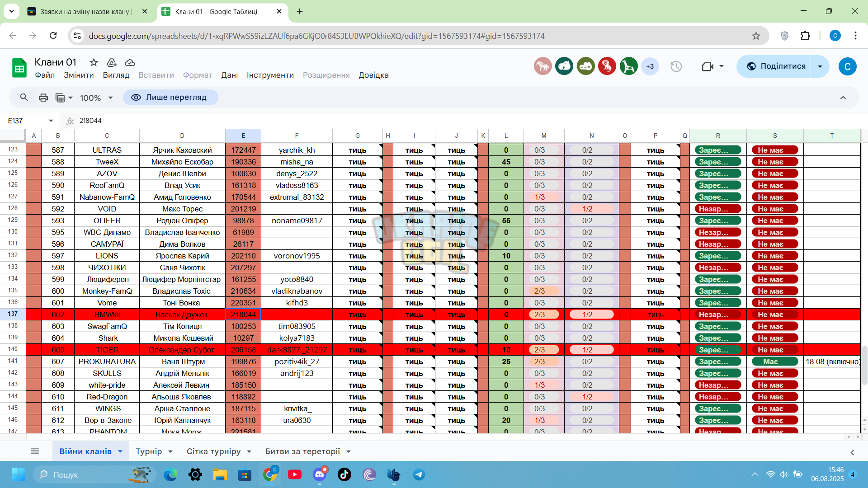Screen dimensions: 868x488
Task: Switch to the Битви за тереторії sheet
Action: [x=302, y=451]
